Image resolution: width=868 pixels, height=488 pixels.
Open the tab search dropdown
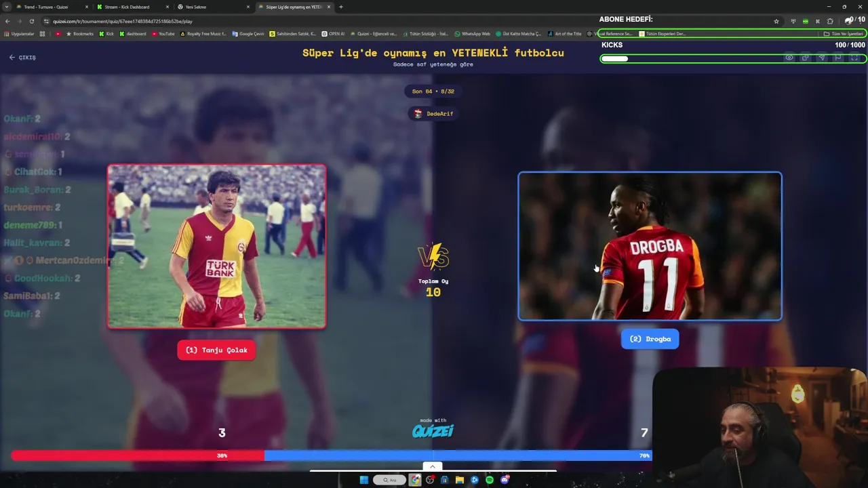(x=6, y=7)
